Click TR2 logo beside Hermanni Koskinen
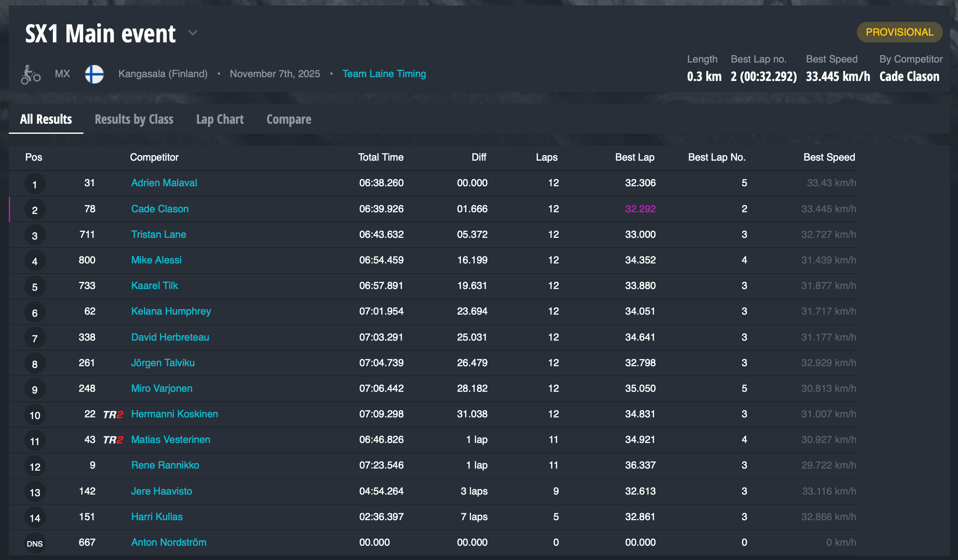 click(113, 414)
